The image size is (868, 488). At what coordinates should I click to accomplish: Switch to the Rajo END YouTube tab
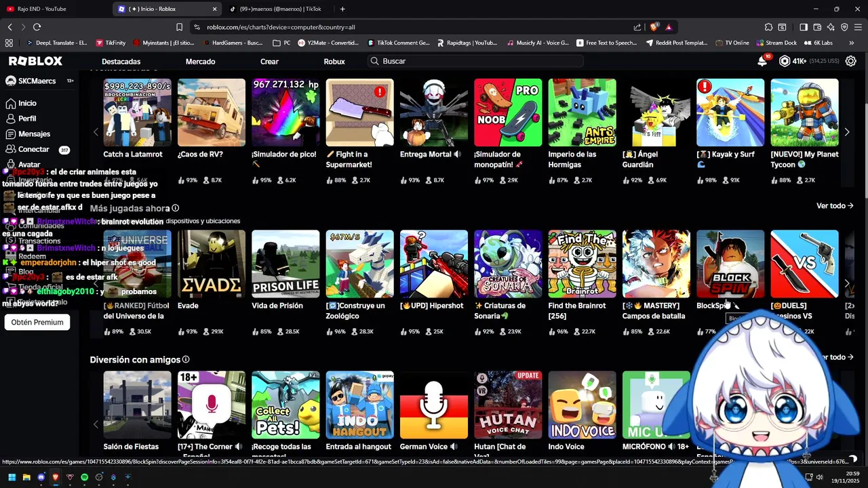point(54,9)
